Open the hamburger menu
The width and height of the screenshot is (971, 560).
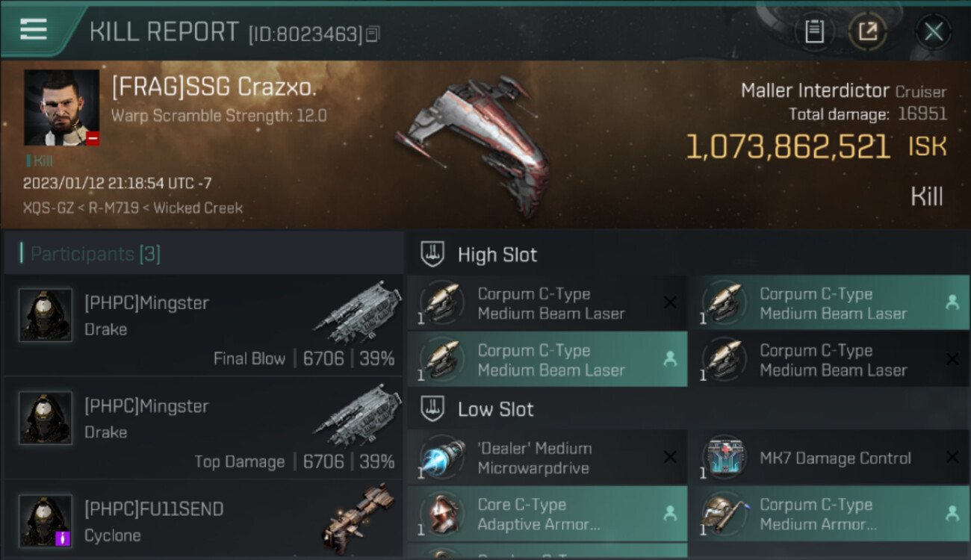[x=34, y=29]
